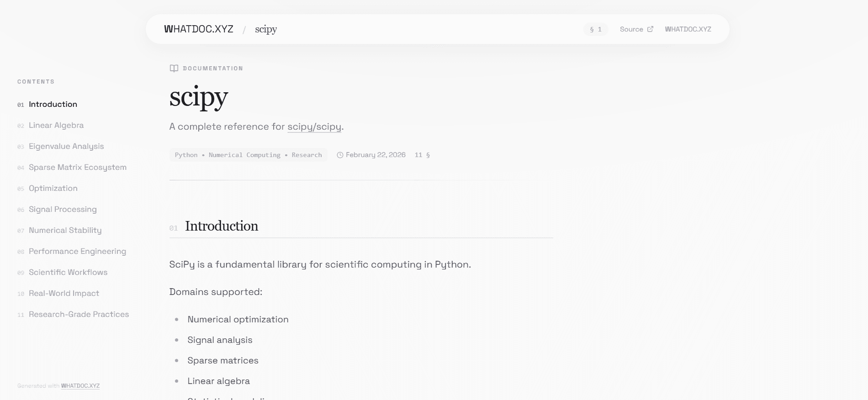Image resolution: width=868 pixels, height=400 pixels.
Task: Click the WHATDOC.XYZ link in footer
Action: 80,386
